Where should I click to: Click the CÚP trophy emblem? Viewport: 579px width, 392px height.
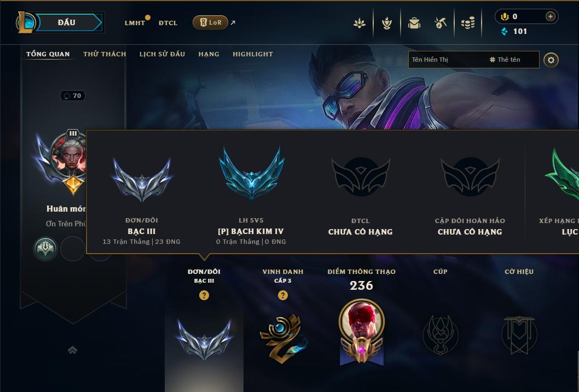[x=441, y=335]
